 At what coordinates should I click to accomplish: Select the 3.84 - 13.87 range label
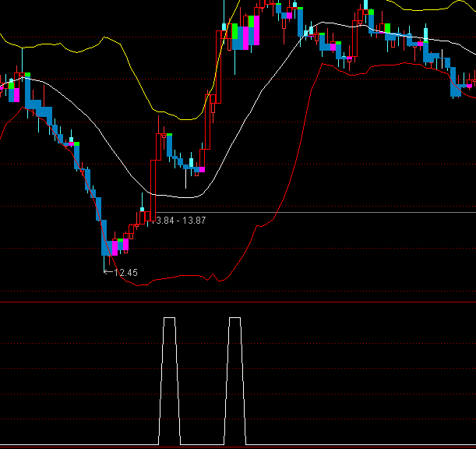(182, 221)
